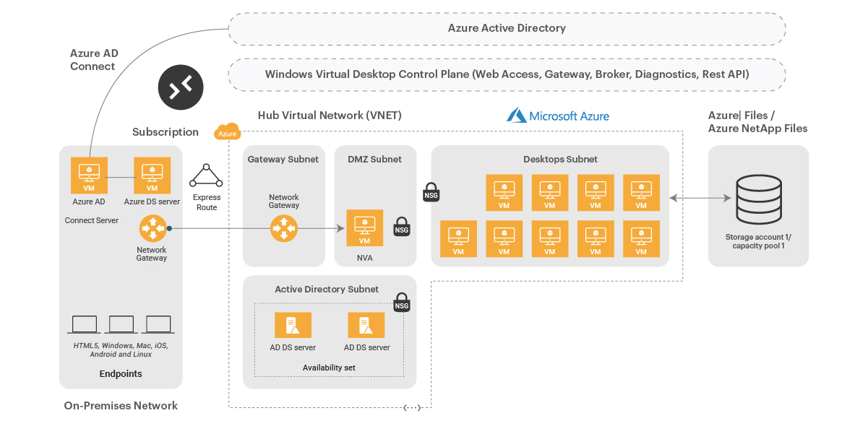This screenshot has width=868, height=434.
Task: Click the Azure Active Directory box
Action: click(507, 29)
